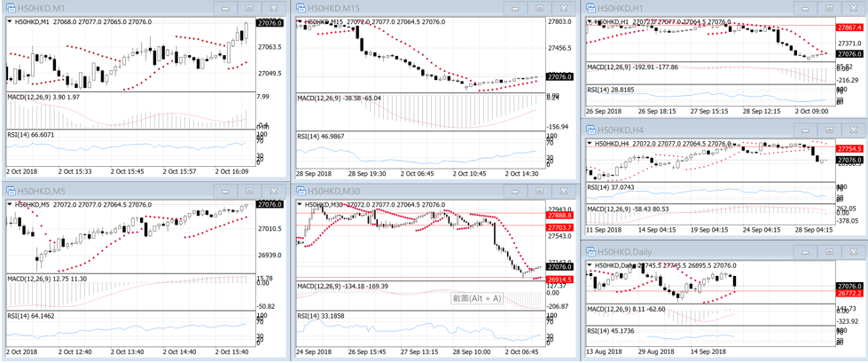This screenshot has height=363, width=868.
Task: Open the triangle menu in H4 chart header
Action: click(x=590, y=143)
